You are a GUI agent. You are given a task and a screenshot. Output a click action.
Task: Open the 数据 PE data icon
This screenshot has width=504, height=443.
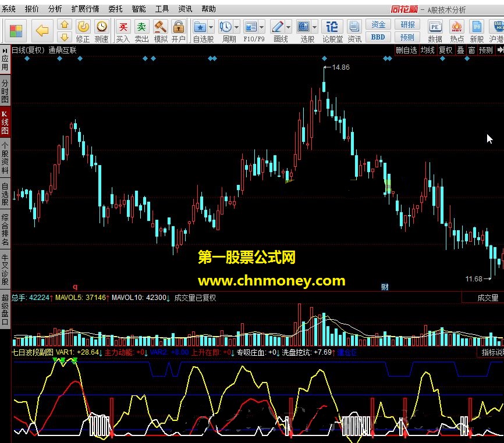tap(435, 31)
